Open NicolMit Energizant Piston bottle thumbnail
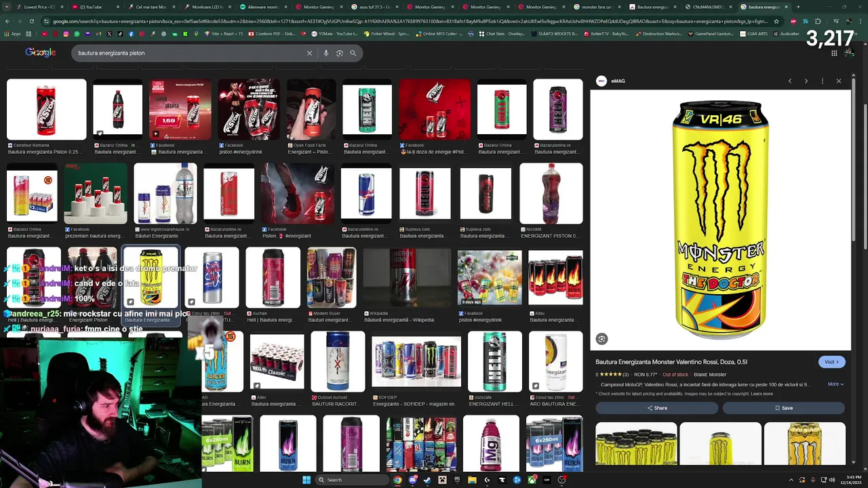The height and width of the screenshot is (488, 868). click(551, 193)
